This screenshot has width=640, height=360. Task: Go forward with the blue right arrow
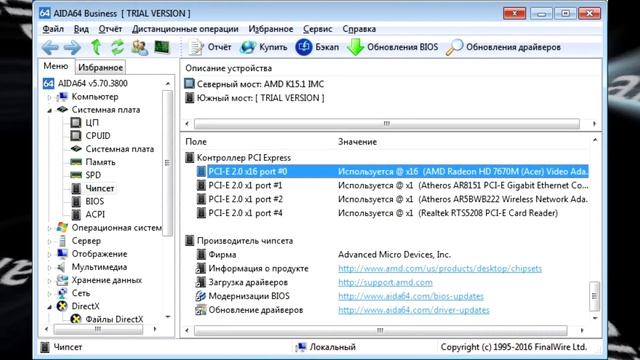coord(72,47)
